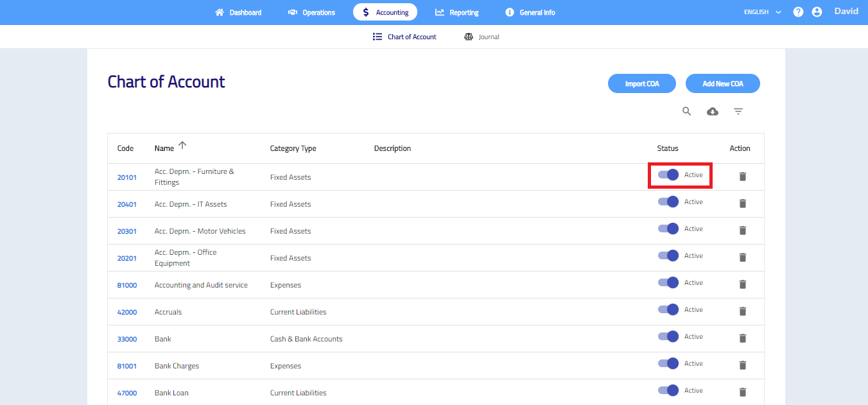This screenshot has width=868, height=405.
Task: Switch to the Journal tab
Action: tap(482, 37)
